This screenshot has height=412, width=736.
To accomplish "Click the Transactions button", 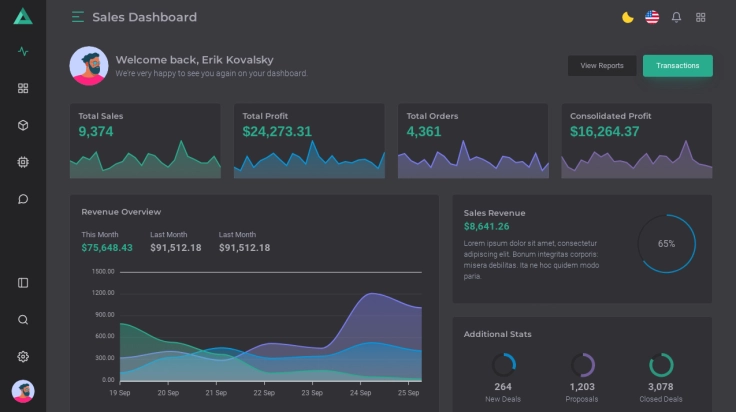I will pos(677,66).
